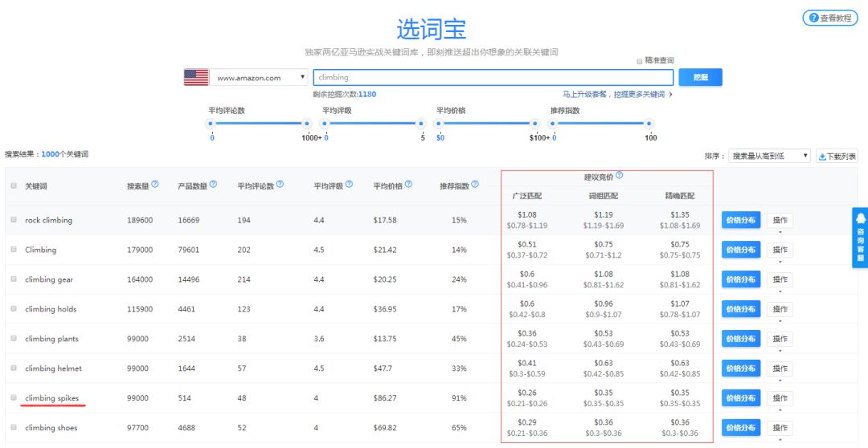Check the box for climbing gear row
Image resolution: width=868 pixels, height=448 pixels.
14,279
